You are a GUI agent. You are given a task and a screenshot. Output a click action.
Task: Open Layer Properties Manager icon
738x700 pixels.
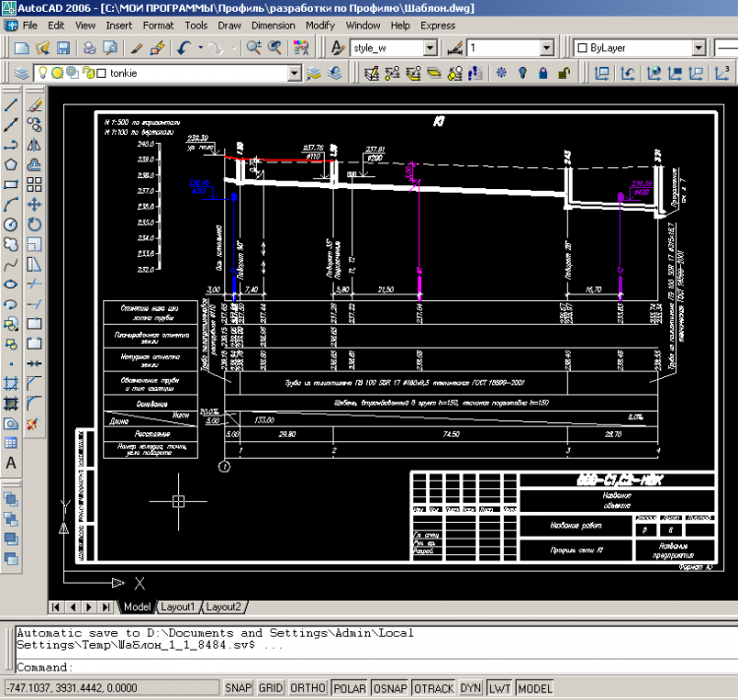24,73
